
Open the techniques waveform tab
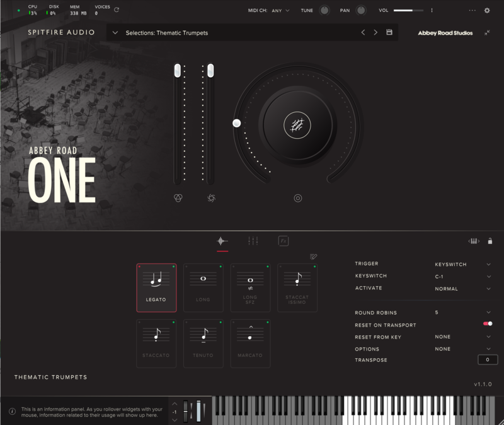pyautogui.click(x=222, y=241)
